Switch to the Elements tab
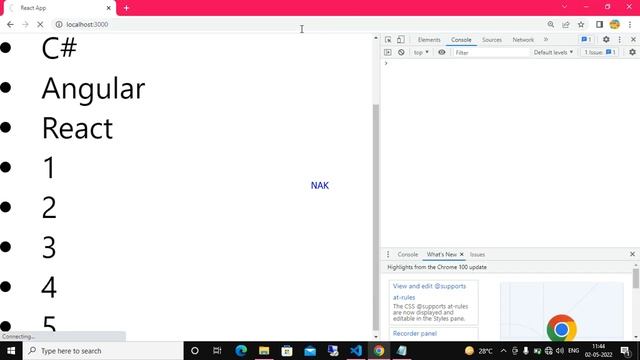This screenshot has width=640, height=360. click(x=429, y=40)
